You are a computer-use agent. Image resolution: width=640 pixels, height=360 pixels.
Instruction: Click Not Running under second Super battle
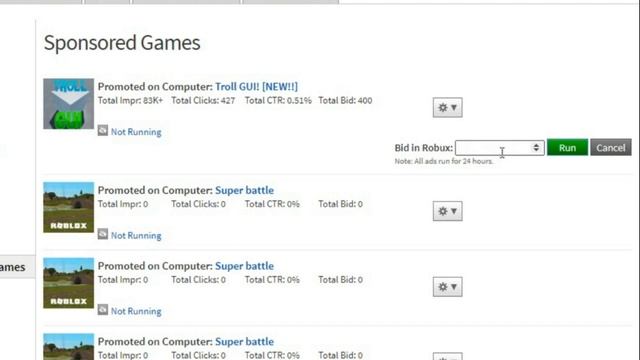pos(136,311)
